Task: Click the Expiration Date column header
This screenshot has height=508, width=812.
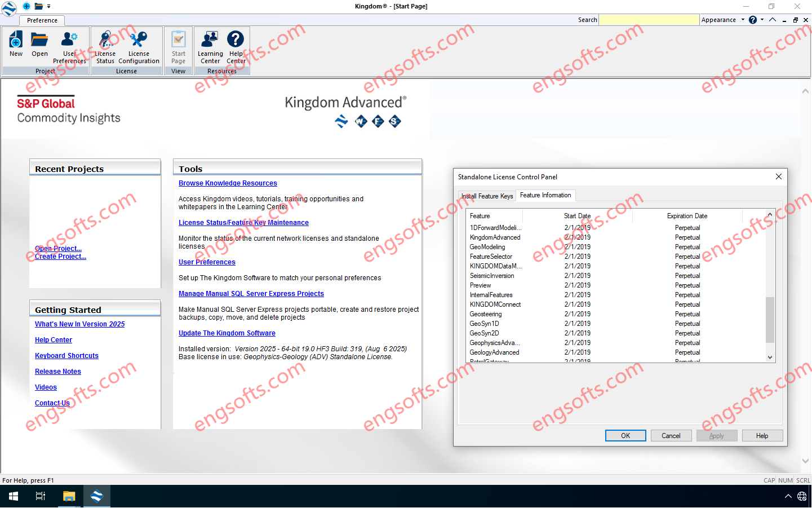Action: tap(687, 216)
